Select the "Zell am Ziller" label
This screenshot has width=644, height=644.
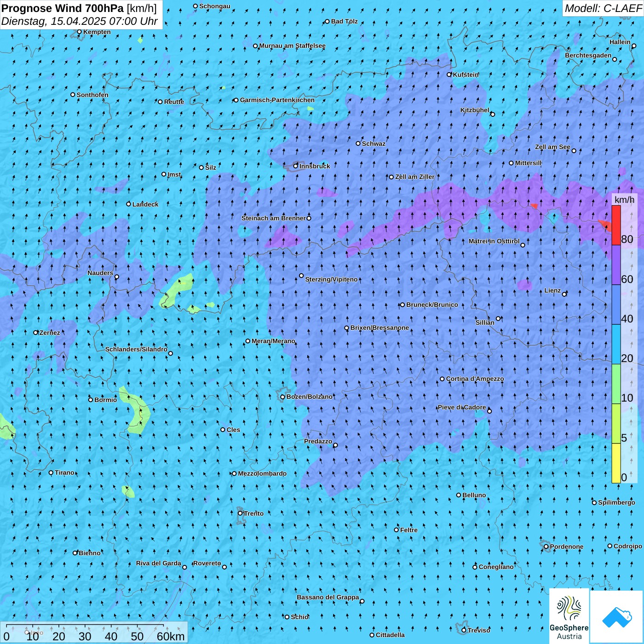pos(415,177)
